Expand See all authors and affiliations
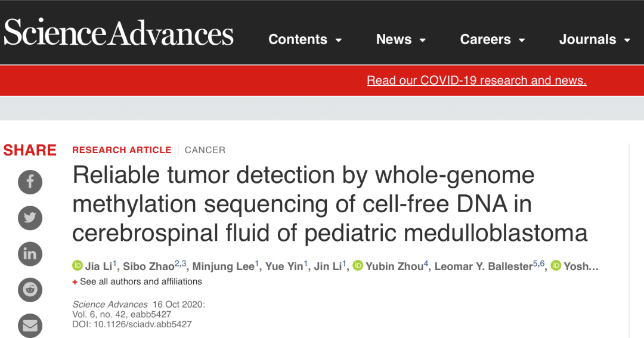The height and width of the screenshot is (338, 644). pos(137,282)
